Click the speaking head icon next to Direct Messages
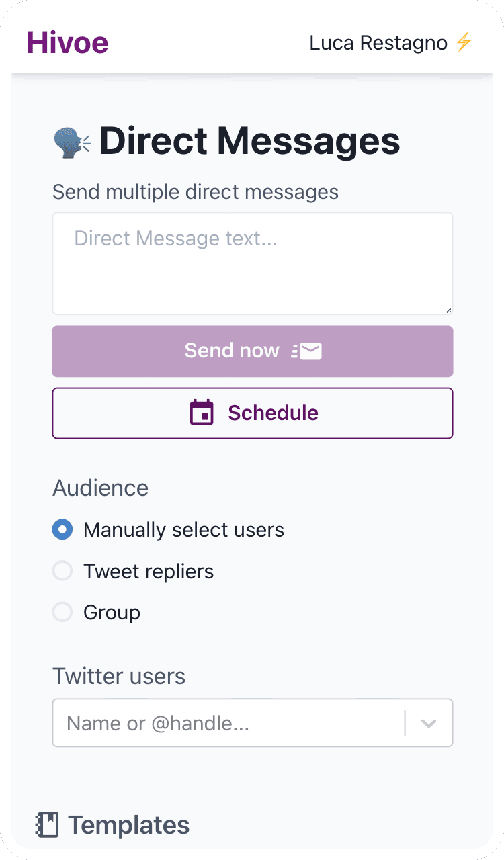The height and width of the screenshot is (860, 504). pyautogui.click(x=72, y=142)
